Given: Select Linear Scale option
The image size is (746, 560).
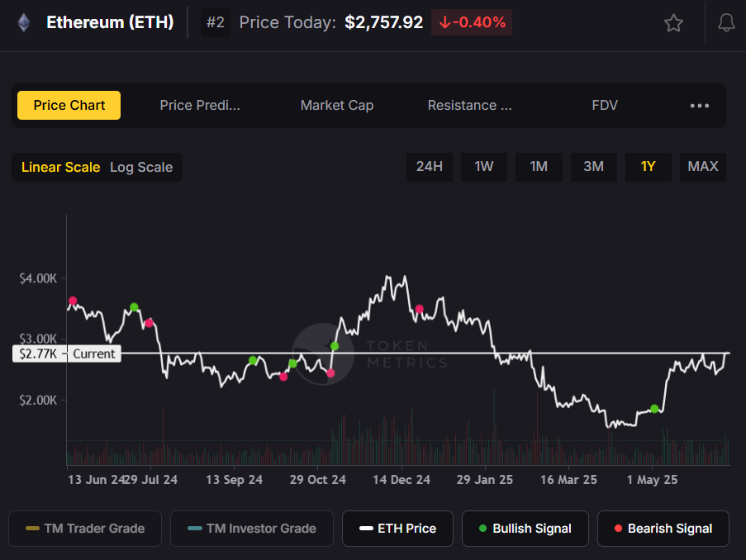Looking at the screenshot, I should pos(60,167).
